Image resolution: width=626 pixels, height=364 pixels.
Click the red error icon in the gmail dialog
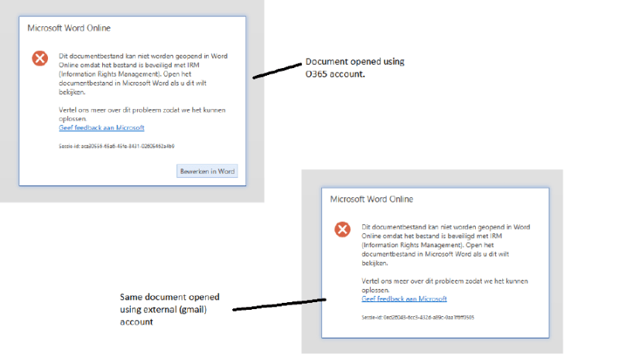coord(342,230)
